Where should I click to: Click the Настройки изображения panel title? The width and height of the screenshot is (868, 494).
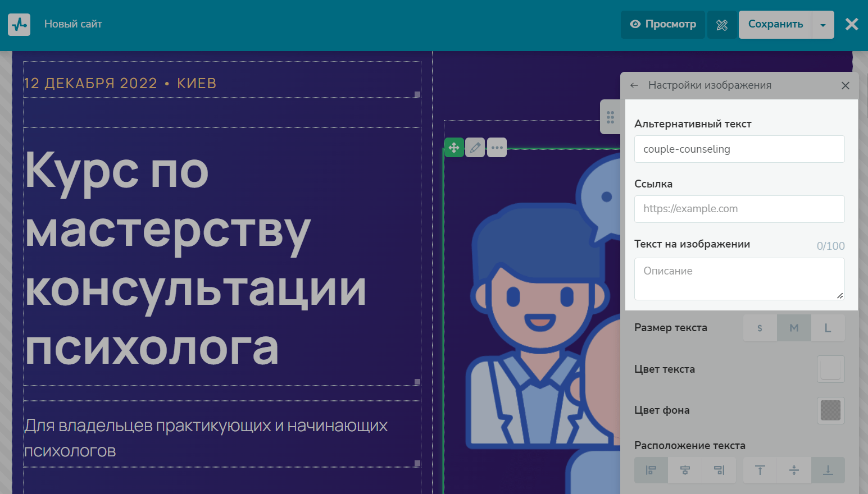pyautogui.click(x=710, y=85)
